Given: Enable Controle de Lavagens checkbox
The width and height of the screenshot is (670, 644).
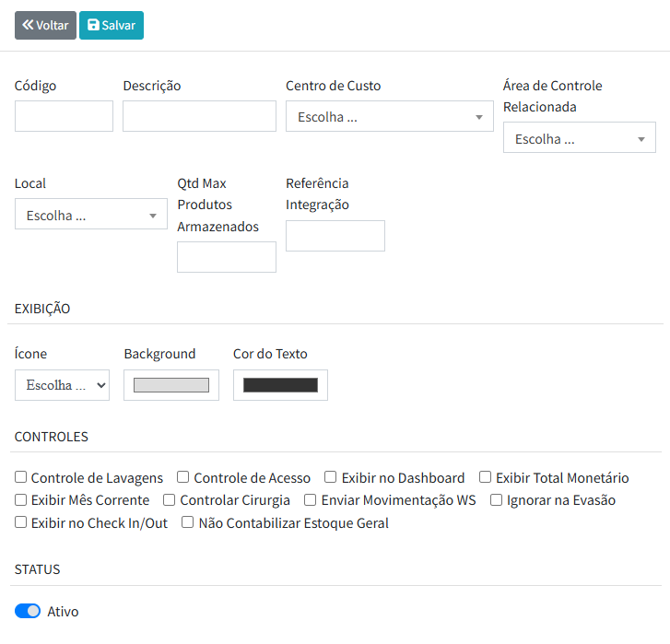Looking at the screenshot, I should point(21,477).
